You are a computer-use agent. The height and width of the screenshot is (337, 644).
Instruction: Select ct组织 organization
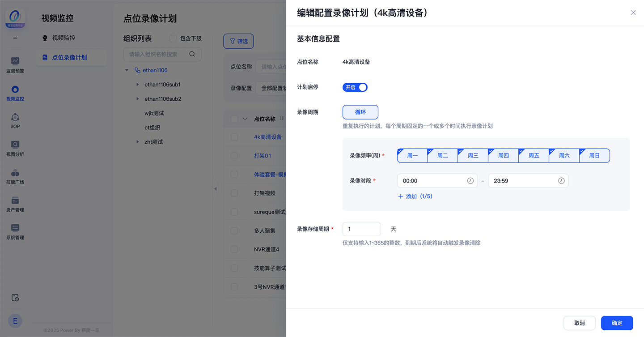tap(152, 128)
